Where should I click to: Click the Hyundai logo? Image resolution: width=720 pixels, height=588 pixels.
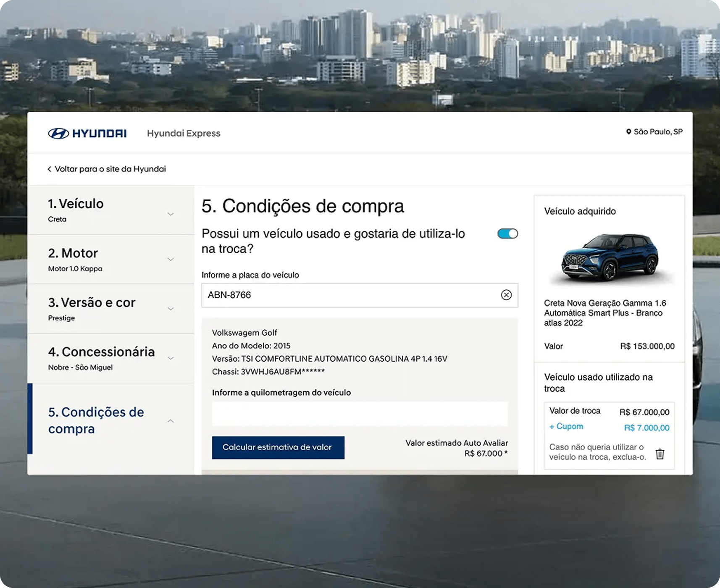pyautogui.click(x=87, y=134)
